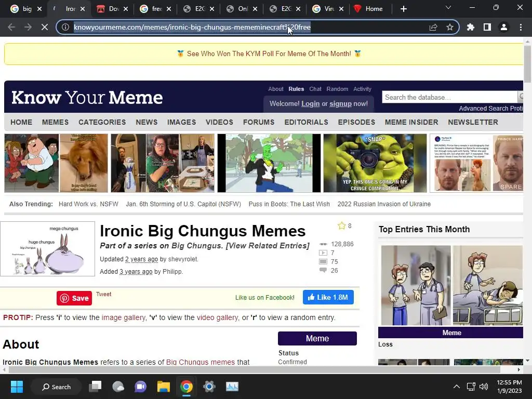Open '2022 Russian Invasion of Ukraine' link
The width and height of the screenshot is (532, 399).
coord(384,204)
